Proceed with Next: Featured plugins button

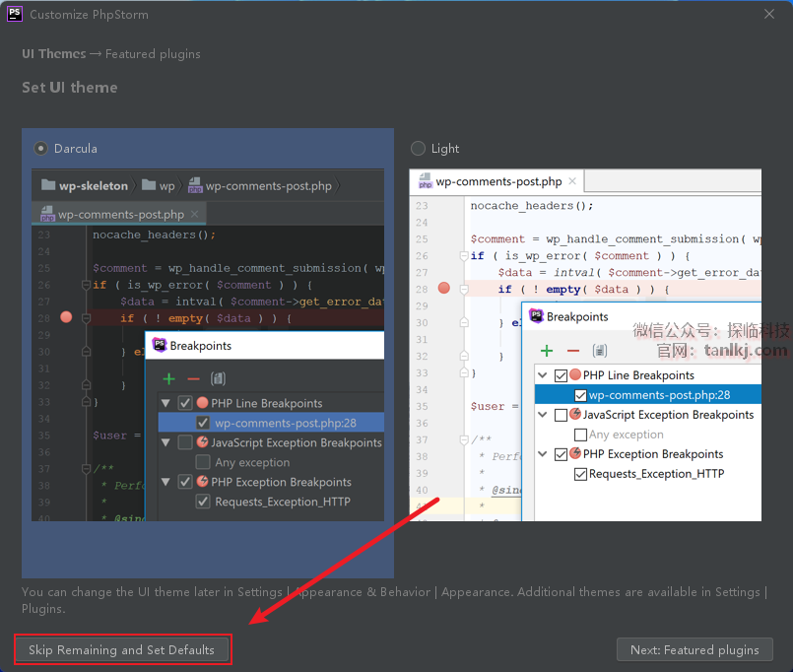694,650
